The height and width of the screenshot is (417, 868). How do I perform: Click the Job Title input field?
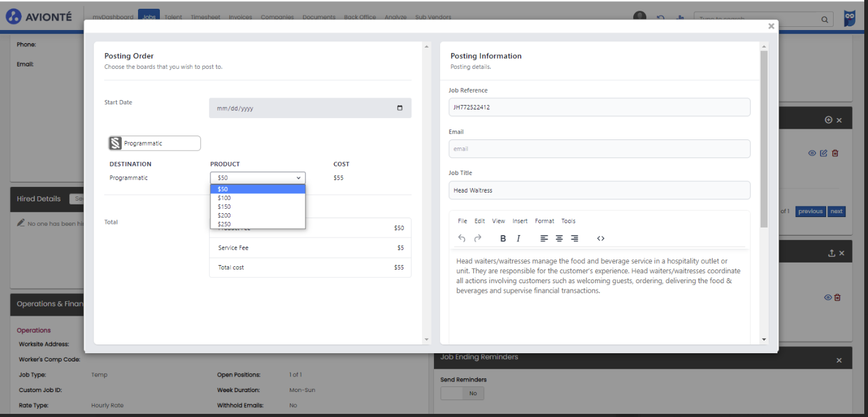599,190
